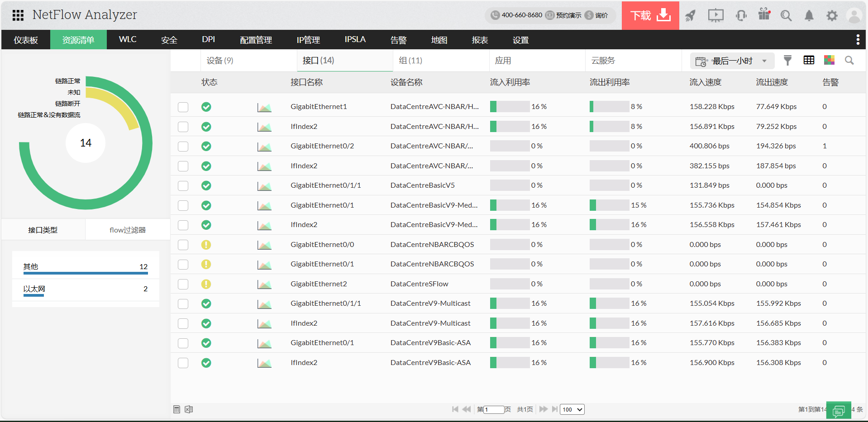Open the live chat bubble icon
The image size is (868, 422).
838,411
